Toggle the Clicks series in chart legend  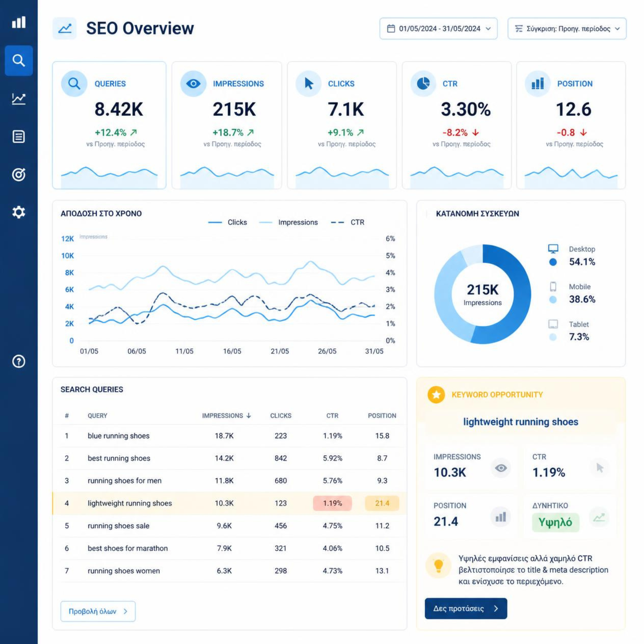tap(228, 222)
